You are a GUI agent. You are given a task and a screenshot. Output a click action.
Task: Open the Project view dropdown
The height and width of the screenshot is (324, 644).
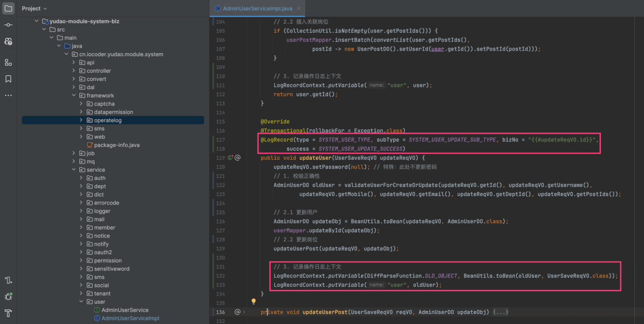point(34,8)
